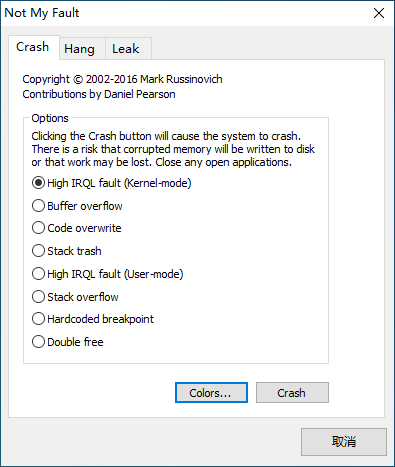Pick Hardcoded breakpoint option
395x467 pixels.
tap(93, 319)
